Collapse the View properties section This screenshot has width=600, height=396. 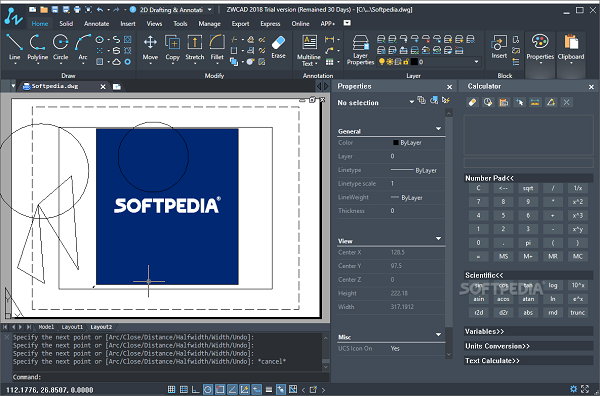[x=439, y=239]
